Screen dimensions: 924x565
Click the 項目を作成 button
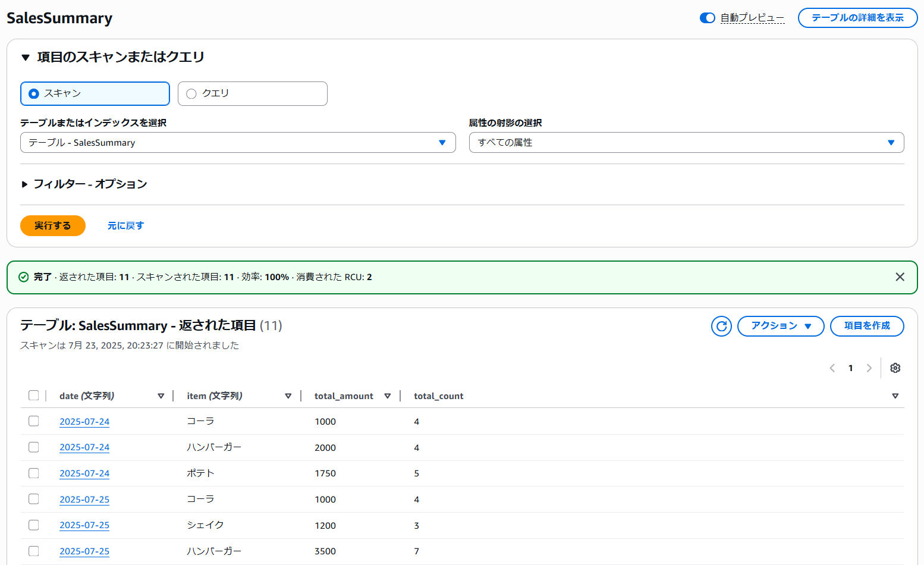pos(867,326)
